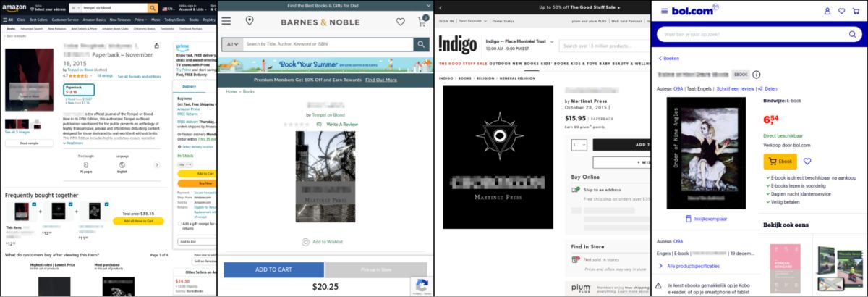Toggle Amazon gift receipt checkbox
This screenshot has width=868, height=297.
tap(179, 224)
